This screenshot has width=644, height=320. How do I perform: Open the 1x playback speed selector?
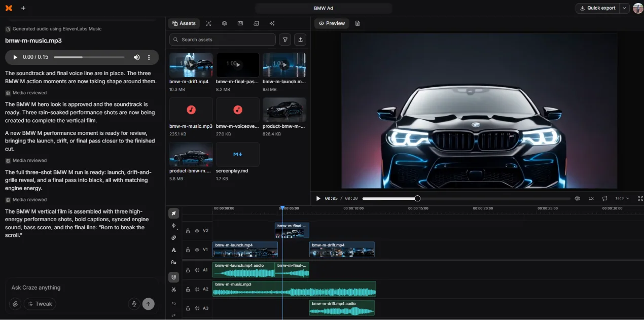tap(591, 198)
